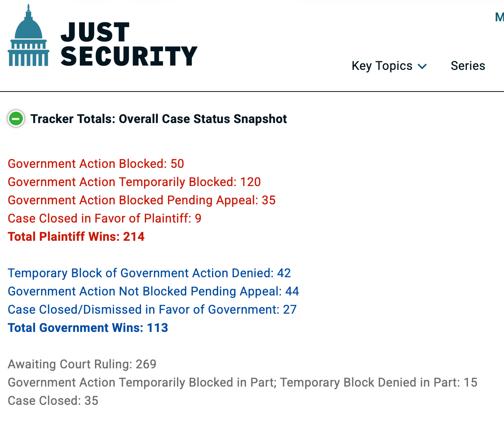Click the JUST SECURITY wordmark
The height and width of the screenshot is (439, 504).
point(128,44)
